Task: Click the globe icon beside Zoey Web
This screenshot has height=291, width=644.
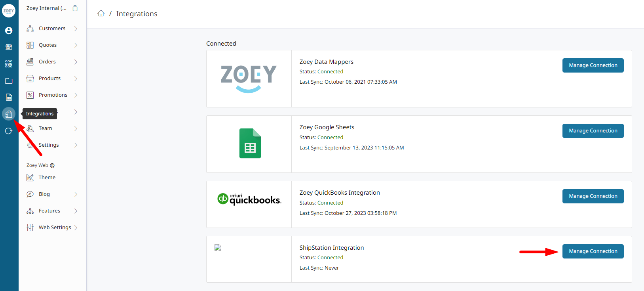Action: (x=52, y=165)
